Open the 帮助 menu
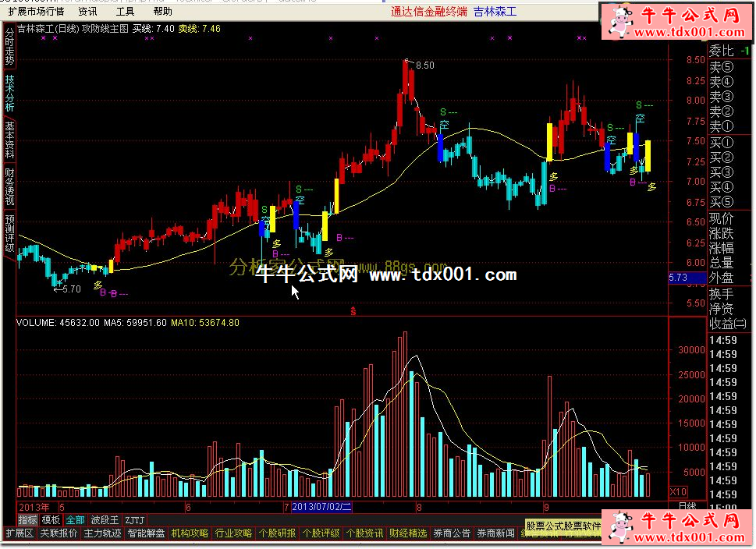 click(x=162, y=11)
